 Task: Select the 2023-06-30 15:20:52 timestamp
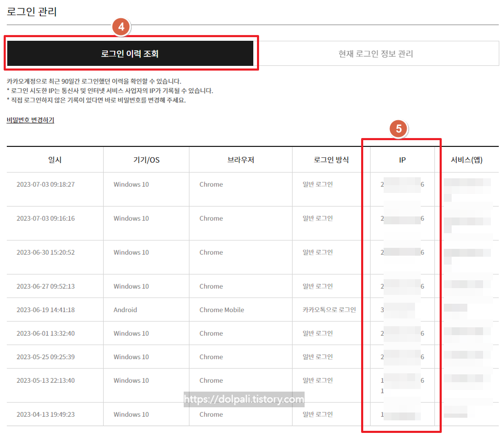(x=46, y=253)
